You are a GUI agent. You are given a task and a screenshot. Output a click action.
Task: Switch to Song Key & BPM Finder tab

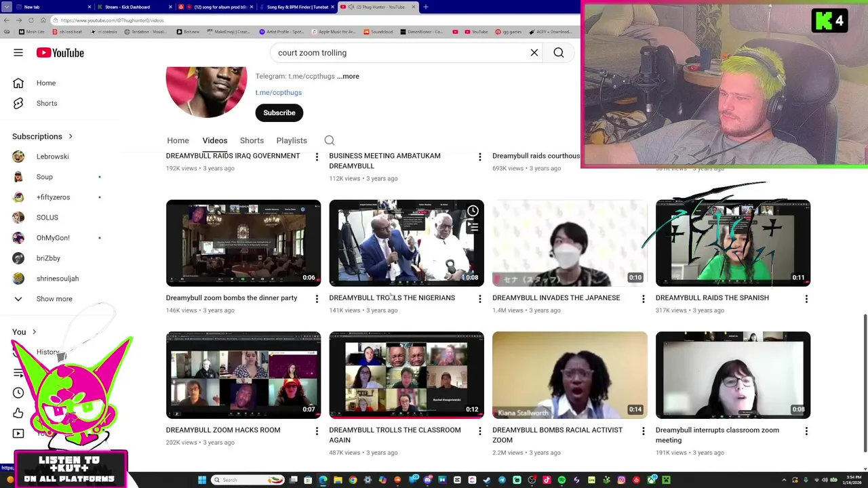[296, 7]
